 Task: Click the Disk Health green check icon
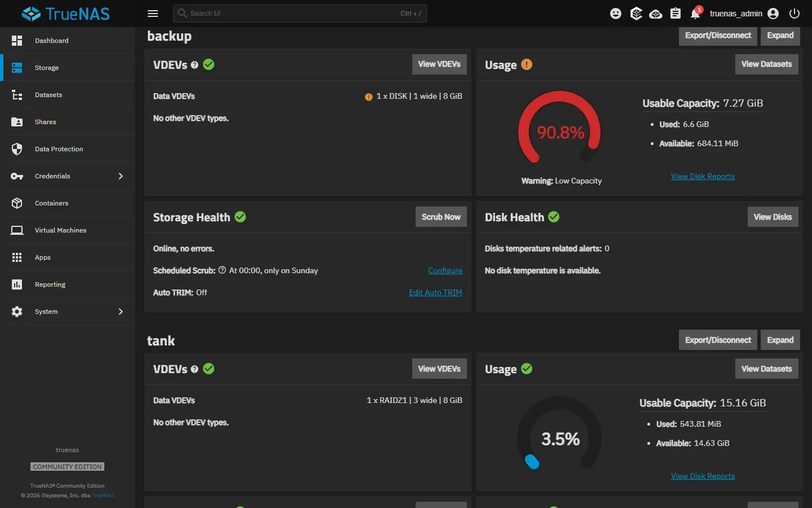point(554,217)
